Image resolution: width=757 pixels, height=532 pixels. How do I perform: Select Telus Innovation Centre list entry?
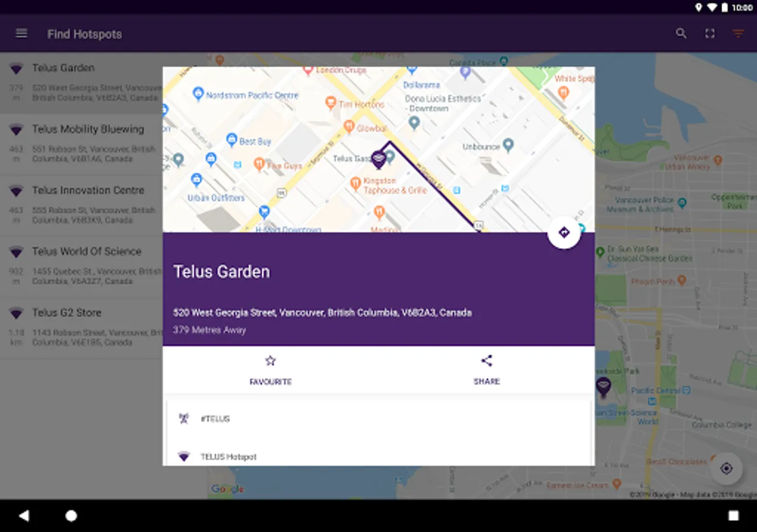pyautogui.click(x=82, y=205)
